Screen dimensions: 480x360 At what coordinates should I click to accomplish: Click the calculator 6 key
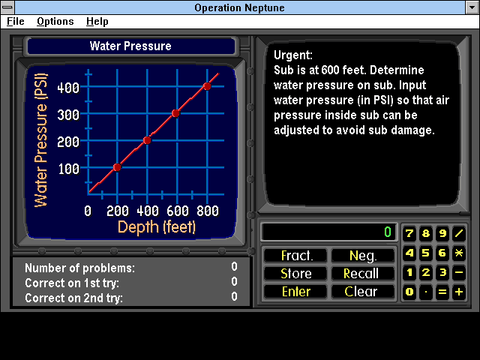click(x=442, y=253)
